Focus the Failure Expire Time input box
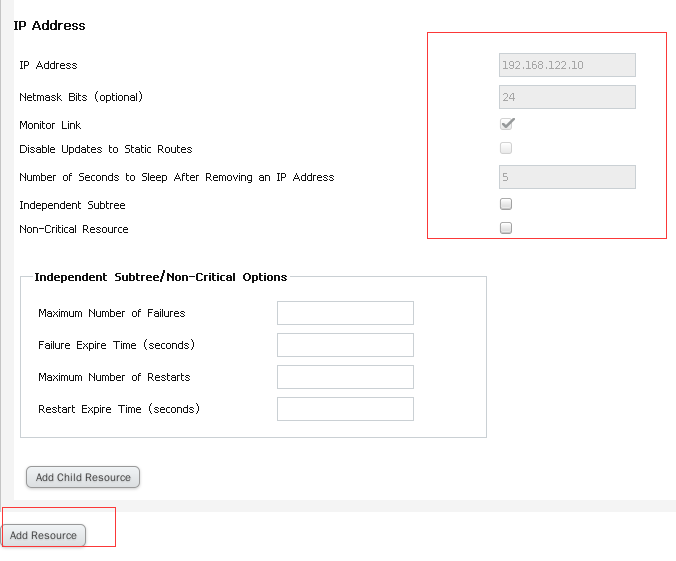676x561 pixels. click(345, 345)
